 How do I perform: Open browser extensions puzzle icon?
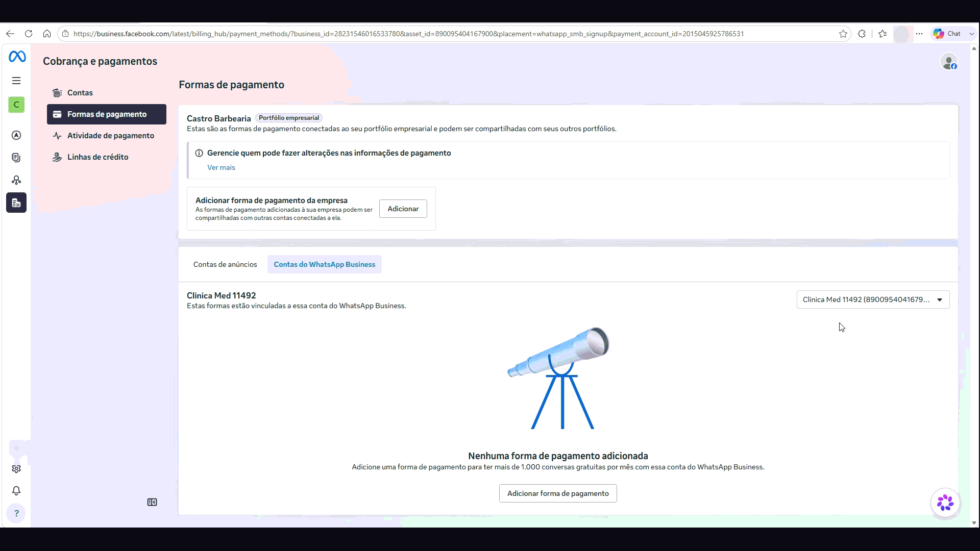coord(862,34)
